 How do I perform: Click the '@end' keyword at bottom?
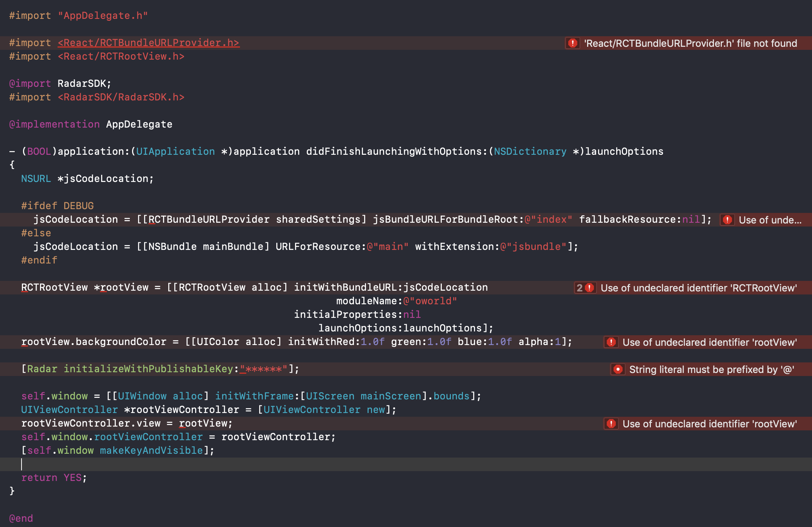[x=21, y=518]
